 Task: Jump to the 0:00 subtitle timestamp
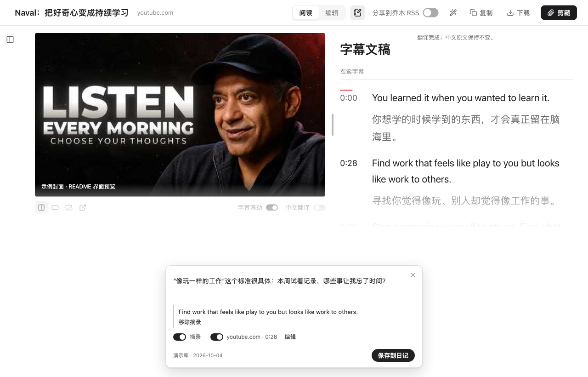(349, 98)
